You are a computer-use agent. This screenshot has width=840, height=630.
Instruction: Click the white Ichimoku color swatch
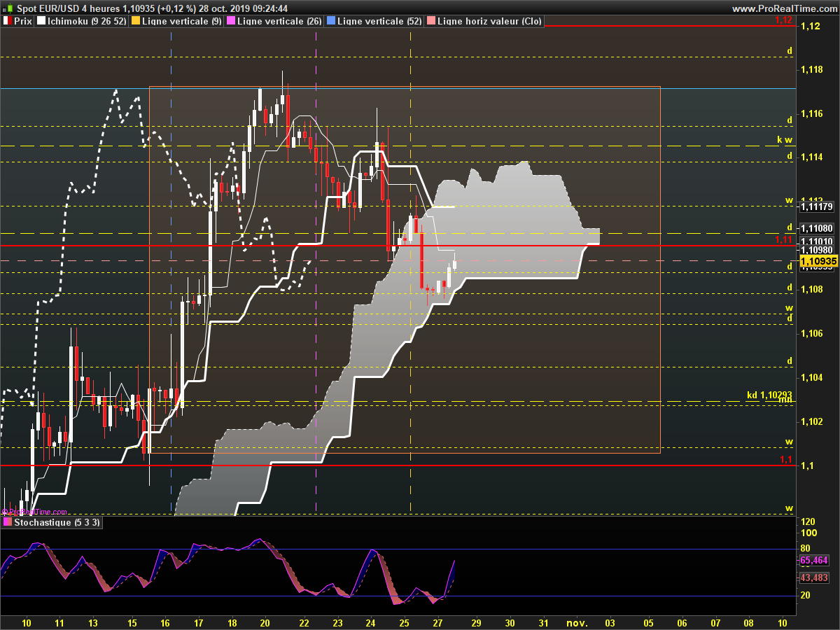coord(41,21)
